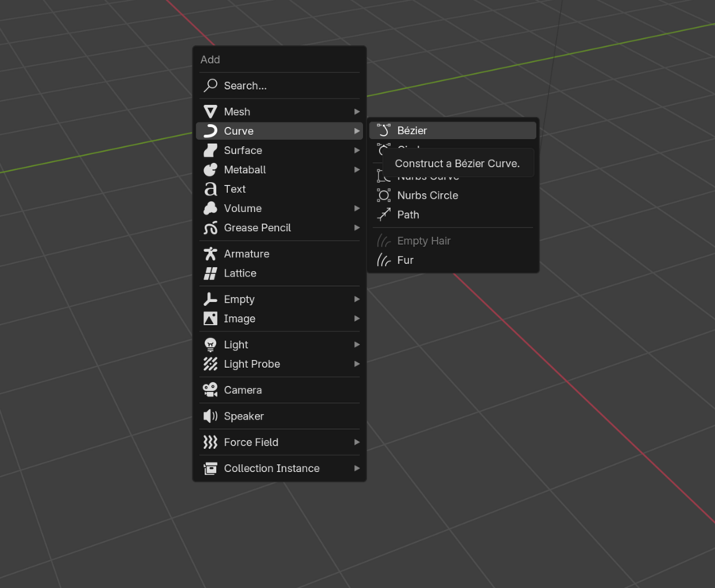The height and width of the screenshot is (588, 715).
Task: Click the Grease Pencil stroke icon
Action: click(211, 227)
